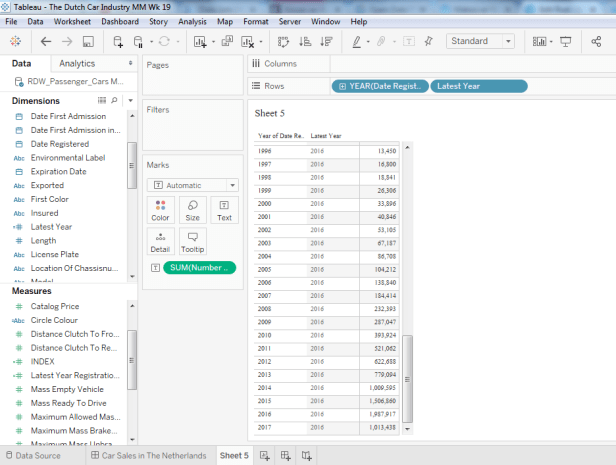Viewport: 616px width, 465px height.
Task: Click the Sort ascending toolbar icon
Action: (x=304, y=42)
